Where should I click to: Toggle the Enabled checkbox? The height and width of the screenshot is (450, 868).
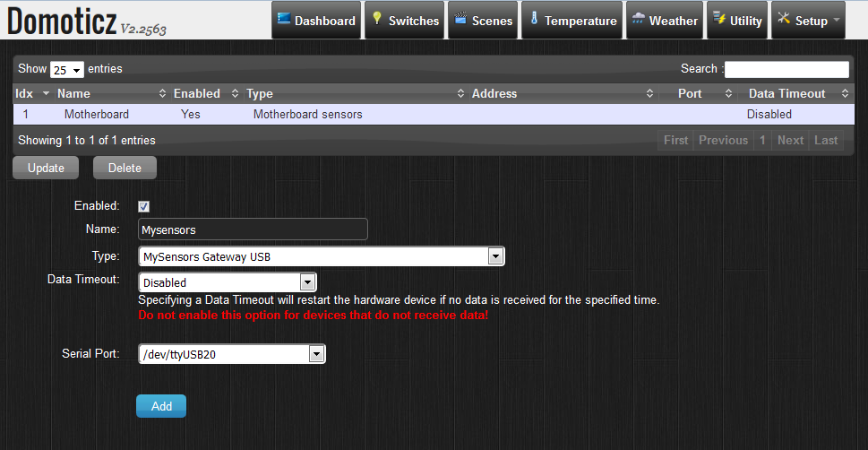tap(144, 207)
